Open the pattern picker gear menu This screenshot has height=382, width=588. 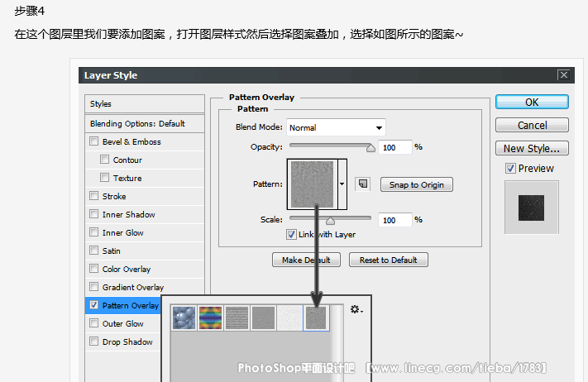tap(356, 309)
